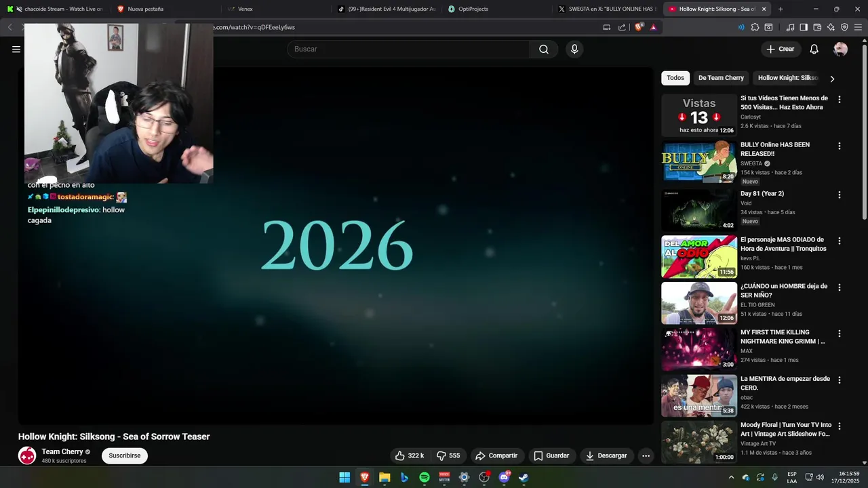Open Brave wallet icon
The image size is (868, 488).
point(817,27)
